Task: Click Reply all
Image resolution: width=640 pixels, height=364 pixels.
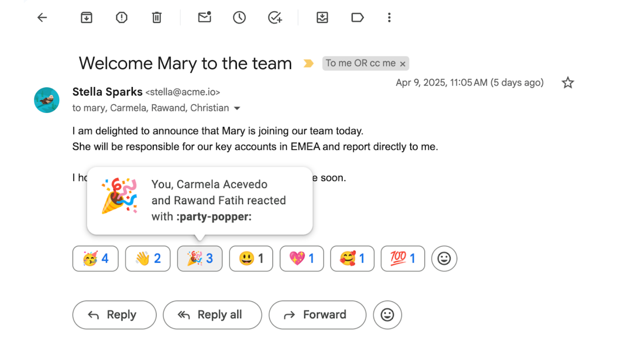Action: coord(212,315)
